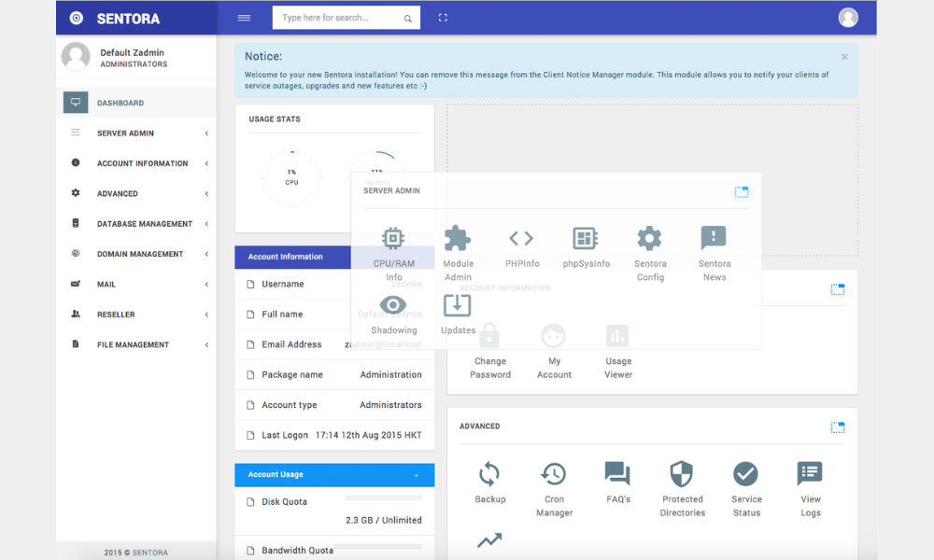Click the Full name row

point(334,314)
